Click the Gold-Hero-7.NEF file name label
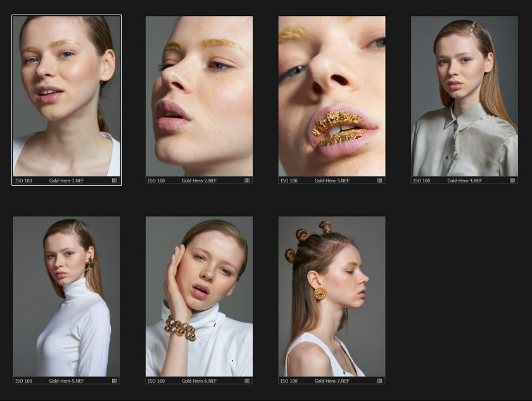 [x=332, y=381]
